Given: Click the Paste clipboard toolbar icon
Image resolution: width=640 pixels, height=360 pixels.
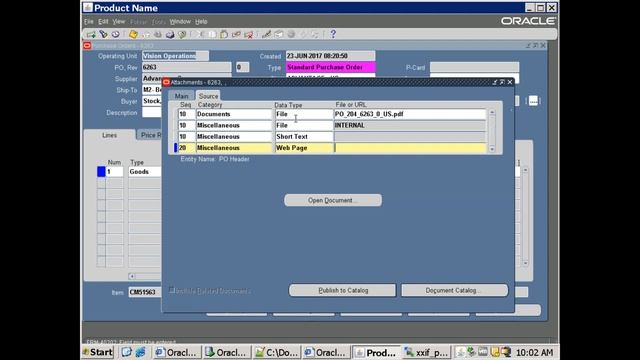Looking at the screenshot, I should click(224, 34).
